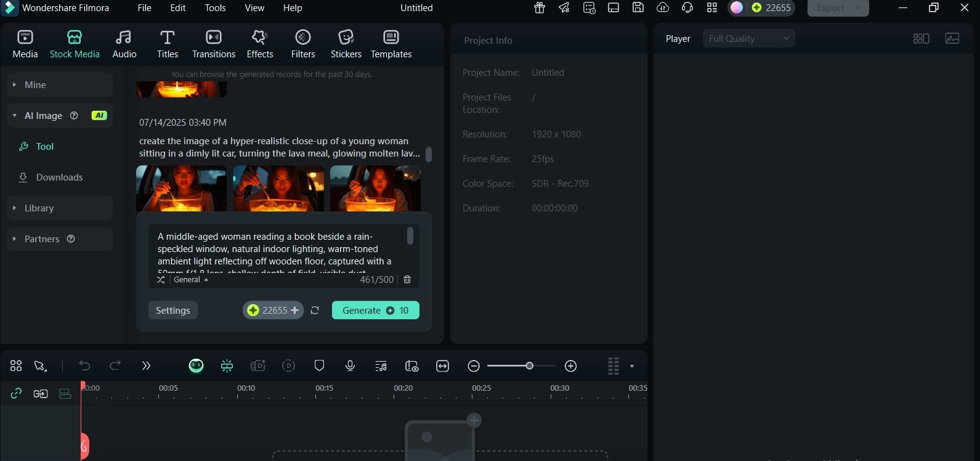This screenshot has width=980, height=461.
Task: Click the zoom out minus icon
Action: 474,366
